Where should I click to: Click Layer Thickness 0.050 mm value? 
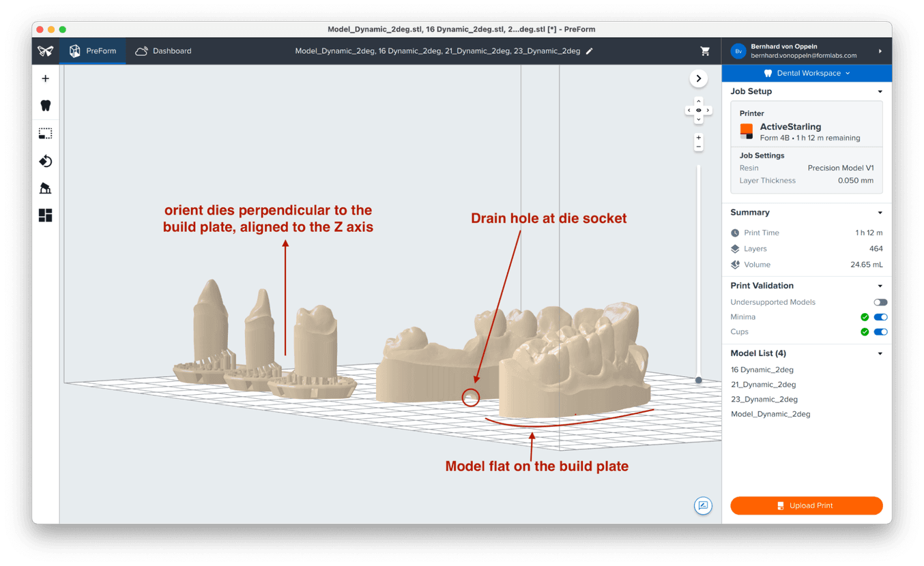click(856, 181)
